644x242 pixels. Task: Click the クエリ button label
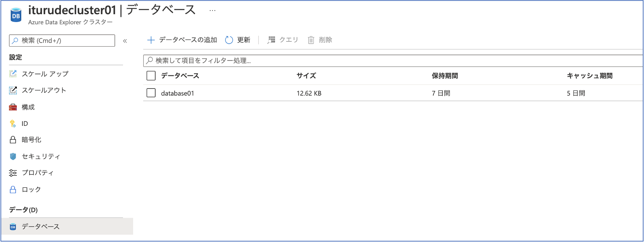point(289,40)
